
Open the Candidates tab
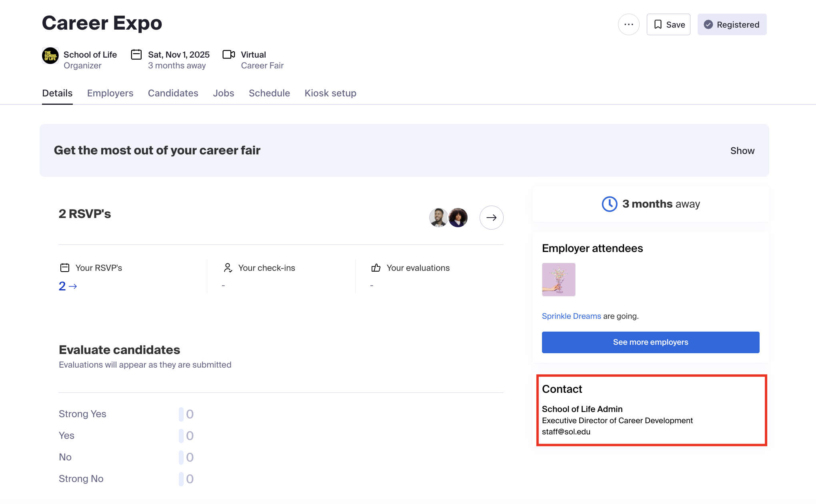[173, 93]
